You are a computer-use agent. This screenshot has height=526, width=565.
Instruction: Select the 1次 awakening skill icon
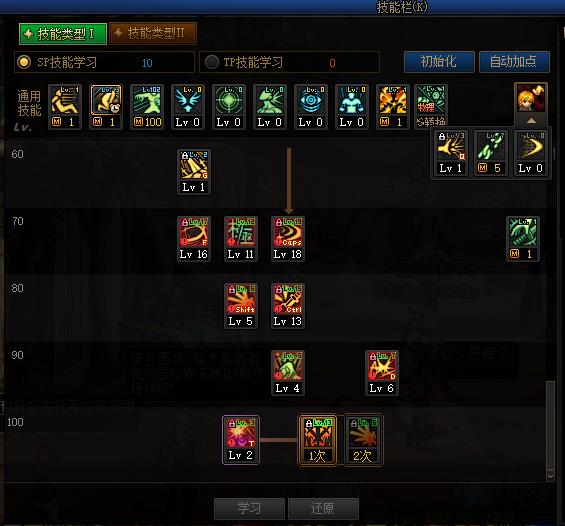[x=317, y=440]
